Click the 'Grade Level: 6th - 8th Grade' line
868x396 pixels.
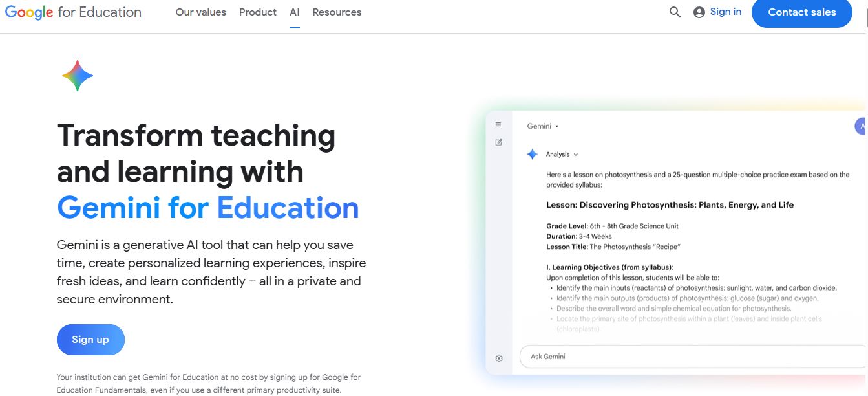pyautogui.click(x=612, y=226)
